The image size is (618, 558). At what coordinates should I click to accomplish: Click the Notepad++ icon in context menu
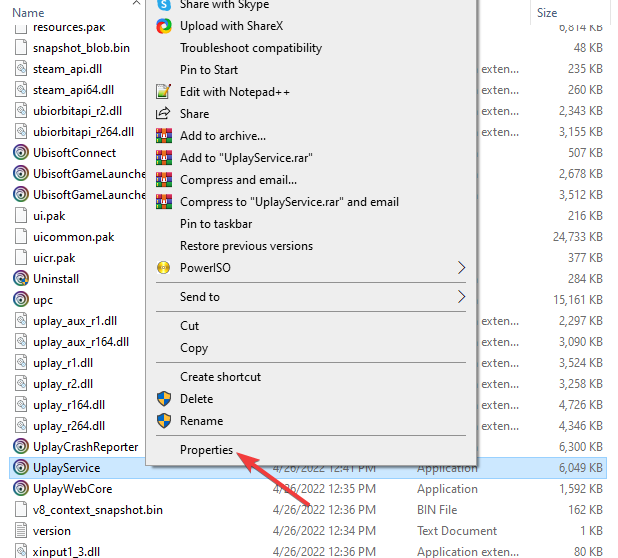(x=164, y=91)
